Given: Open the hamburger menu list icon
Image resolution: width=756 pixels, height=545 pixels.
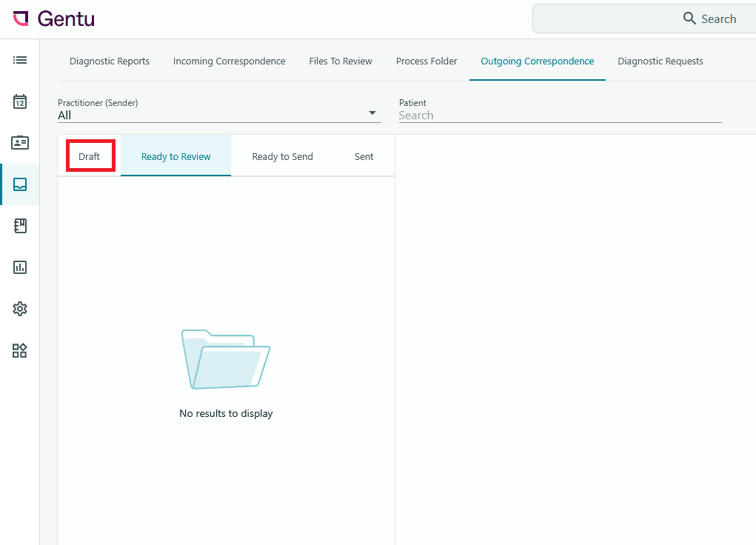Looking at the screenshot, I should (x=20, y=60).
